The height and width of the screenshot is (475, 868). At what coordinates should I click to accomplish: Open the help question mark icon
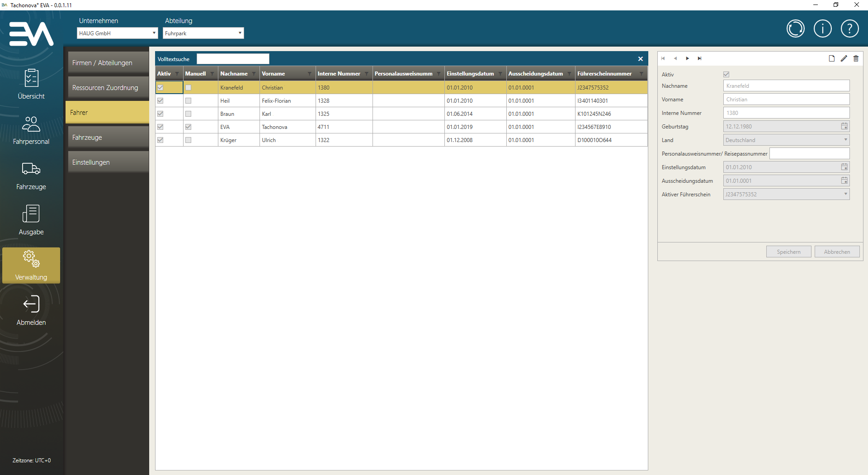click(849, 28)
